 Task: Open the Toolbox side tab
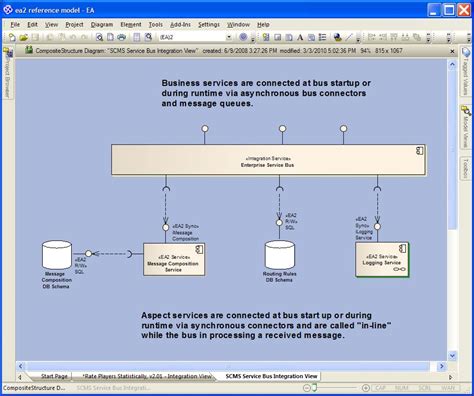click(x=466, y=168)
